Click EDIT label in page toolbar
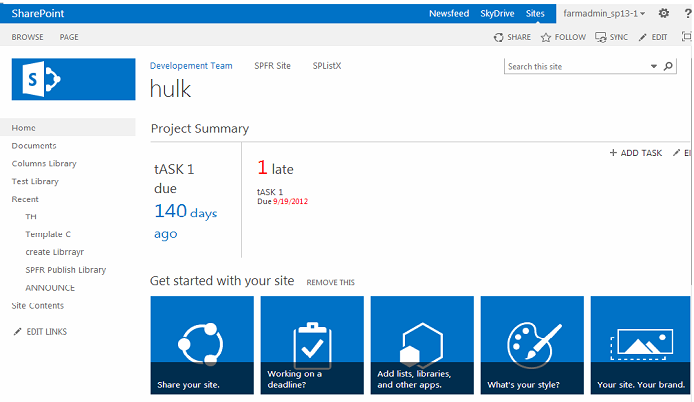Image resolution: width=694 pixels, height=402 pixels. (659, 37)
